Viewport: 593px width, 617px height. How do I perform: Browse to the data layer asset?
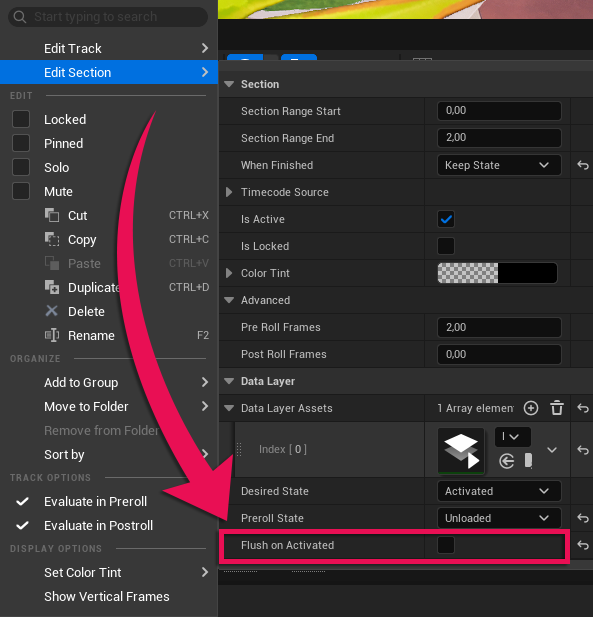coord(528,461)
